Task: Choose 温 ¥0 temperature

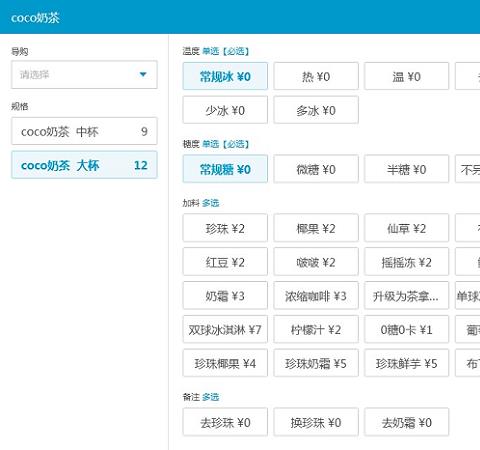Action: [x=406, y=76]
